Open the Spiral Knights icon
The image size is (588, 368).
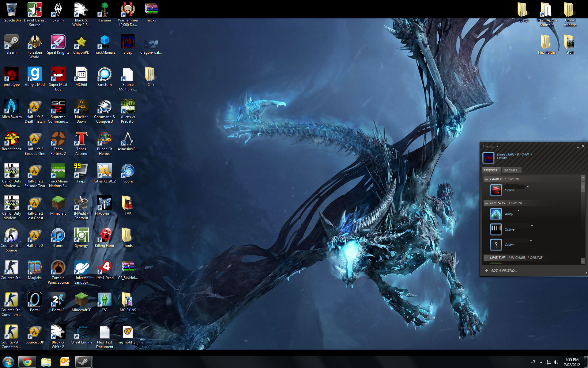click(x=58, y=44)
